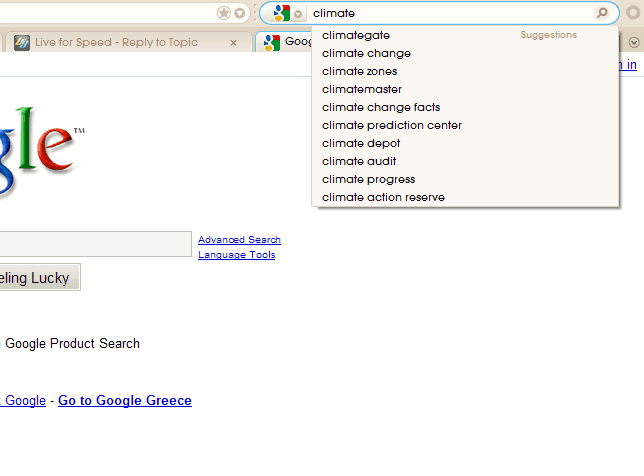Open the Advanced Search link
Screen dimensions: 644x476
239,239
